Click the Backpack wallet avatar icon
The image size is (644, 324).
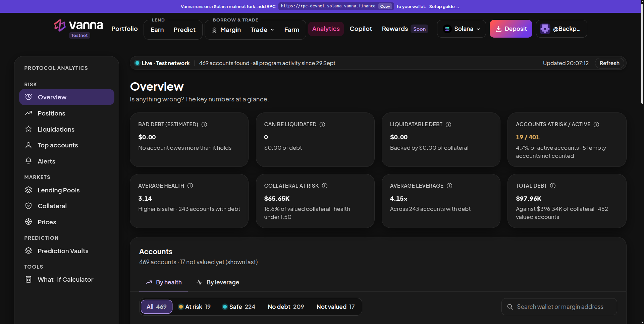[x=545, y=29]
